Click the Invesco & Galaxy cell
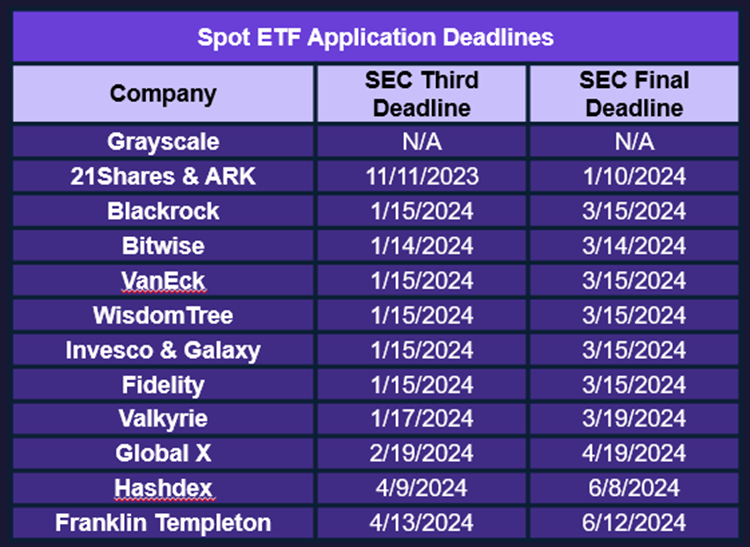 163,350
